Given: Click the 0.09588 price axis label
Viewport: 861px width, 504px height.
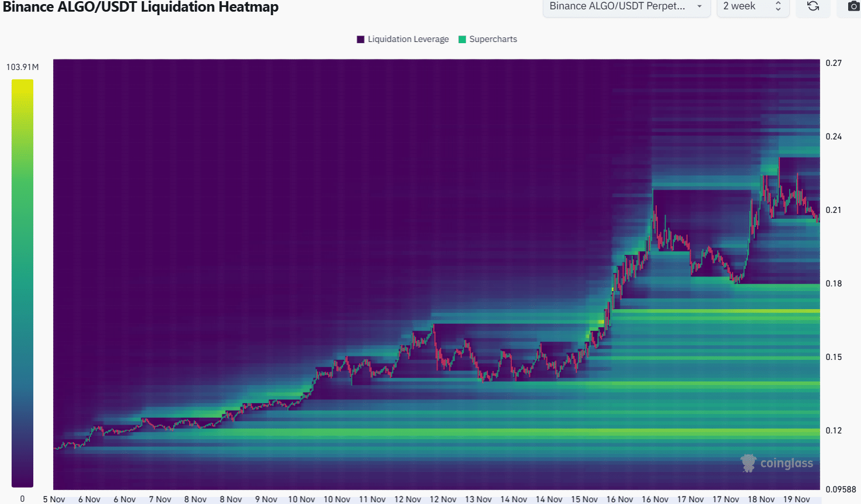Looking at the screenshot, I should pos(841,489).
